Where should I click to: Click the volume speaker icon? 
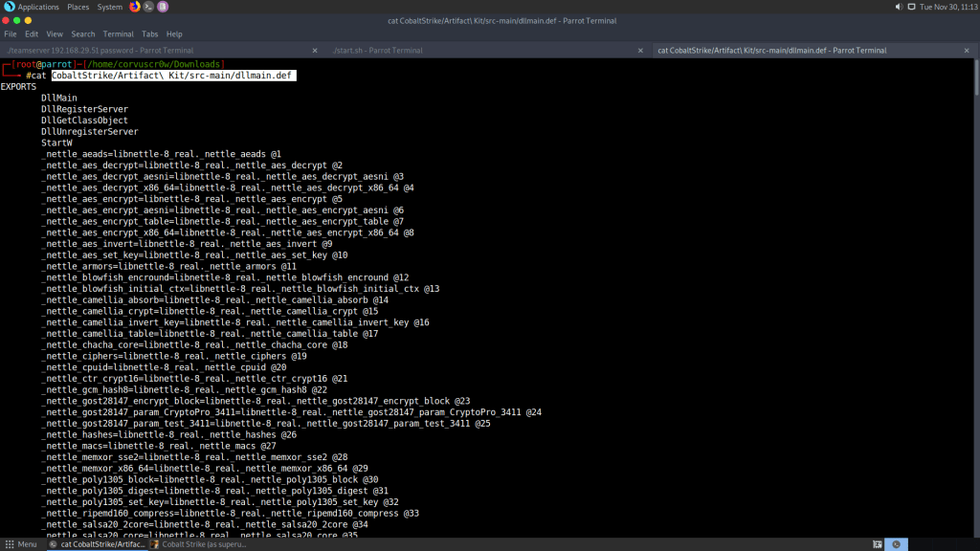click(897, 7)
